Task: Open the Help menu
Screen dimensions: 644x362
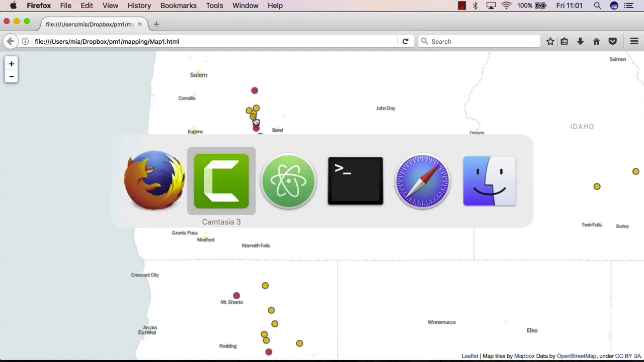Action: [275, 6]
